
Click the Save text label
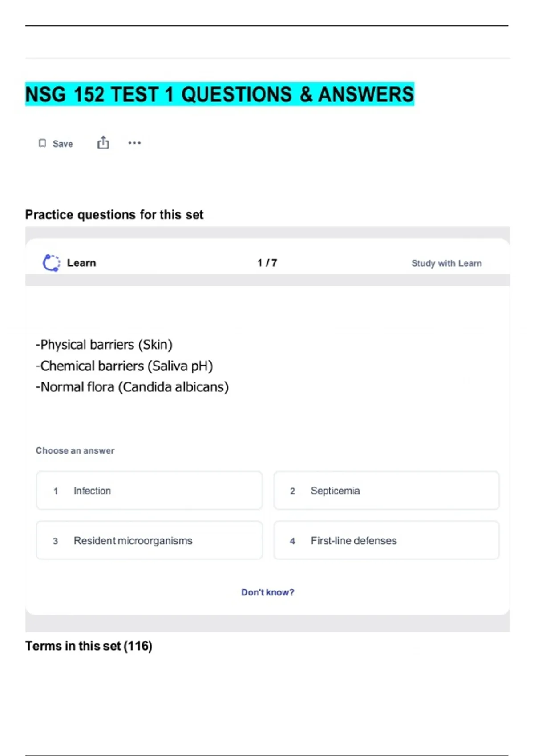63,144
